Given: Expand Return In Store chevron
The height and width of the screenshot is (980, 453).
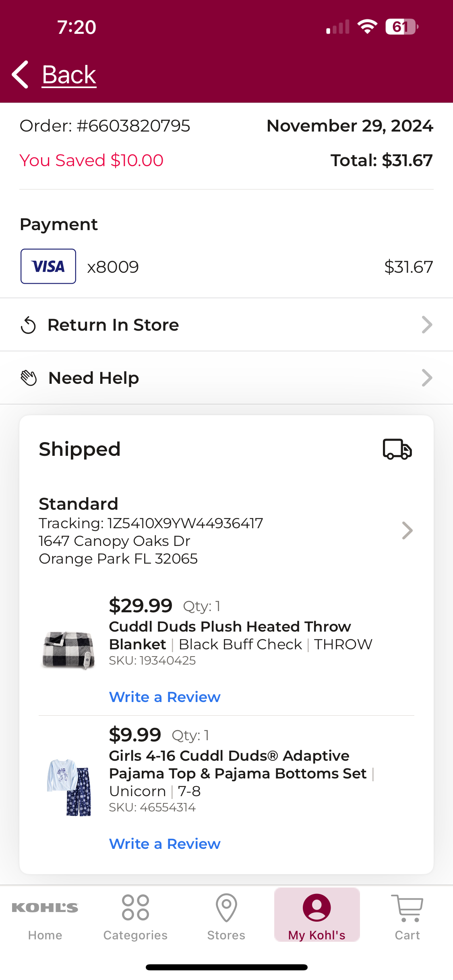Looking at the screenshot, I should [426, 325].
